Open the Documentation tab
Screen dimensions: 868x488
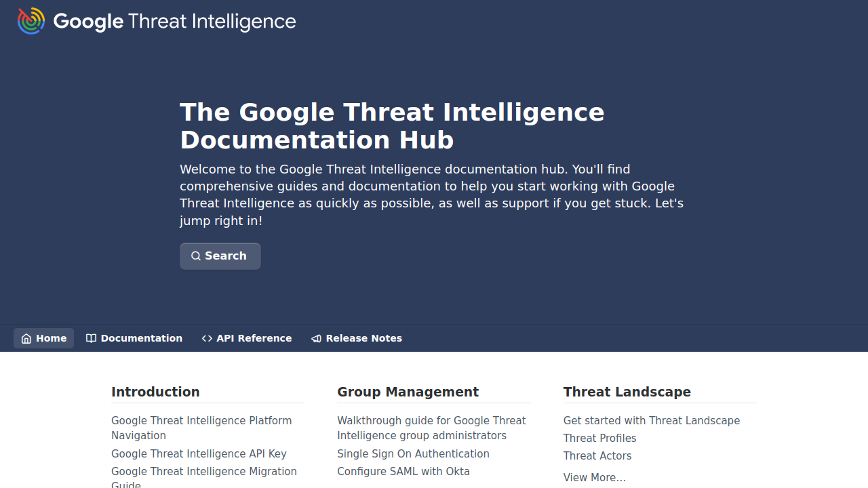click(134, 338)
